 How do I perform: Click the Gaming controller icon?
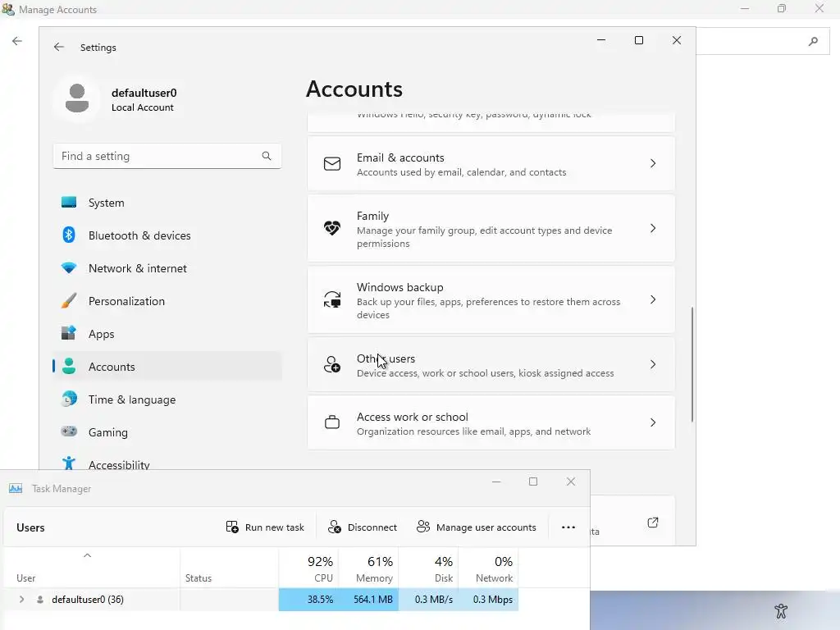(x=69, y=431)
